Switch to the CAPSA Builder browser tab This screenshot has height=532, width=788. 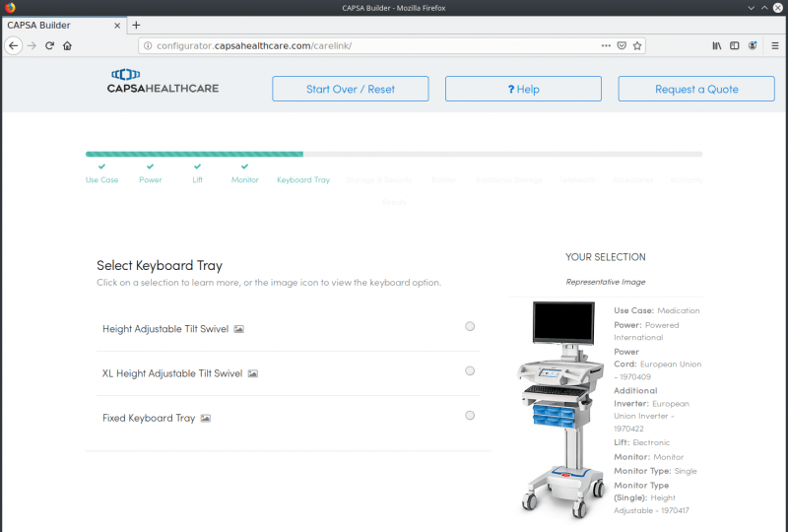63,26
